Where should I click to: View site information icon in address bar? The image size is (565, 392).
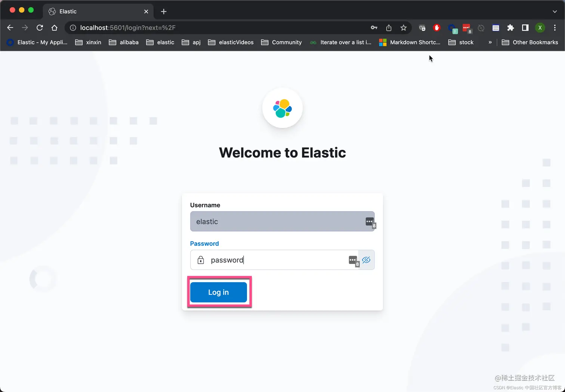click(x=73, y=28)
